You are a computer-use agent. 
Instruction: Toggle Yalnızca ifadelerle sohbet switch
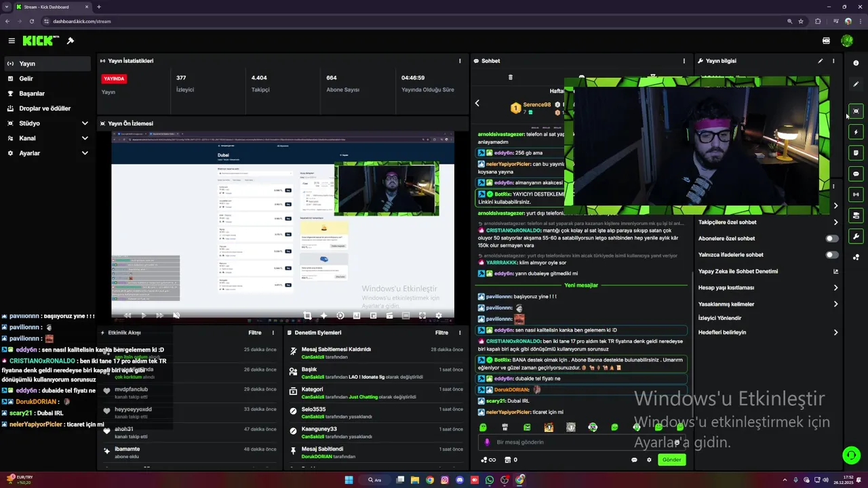(x=831, y=255)
